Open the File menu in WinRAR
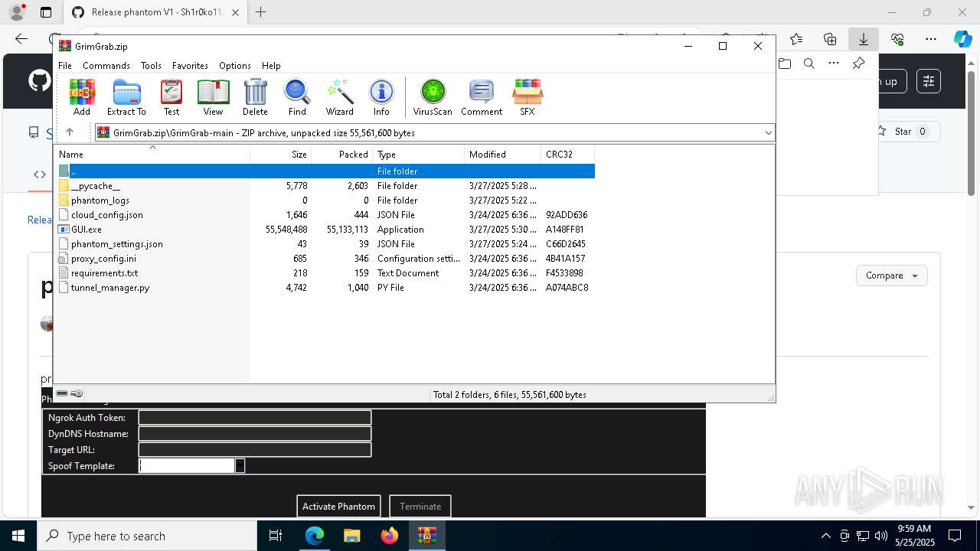 tap(65, 66)
